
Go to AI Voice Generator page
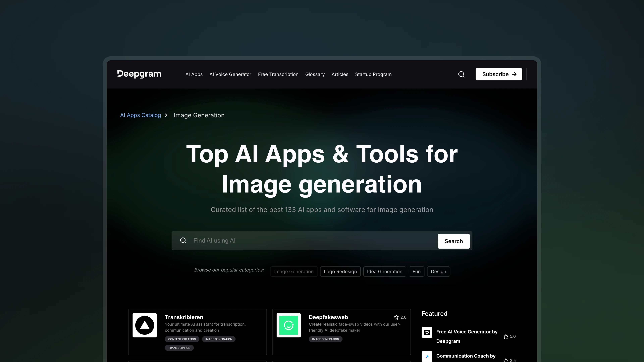pos(230,74)
